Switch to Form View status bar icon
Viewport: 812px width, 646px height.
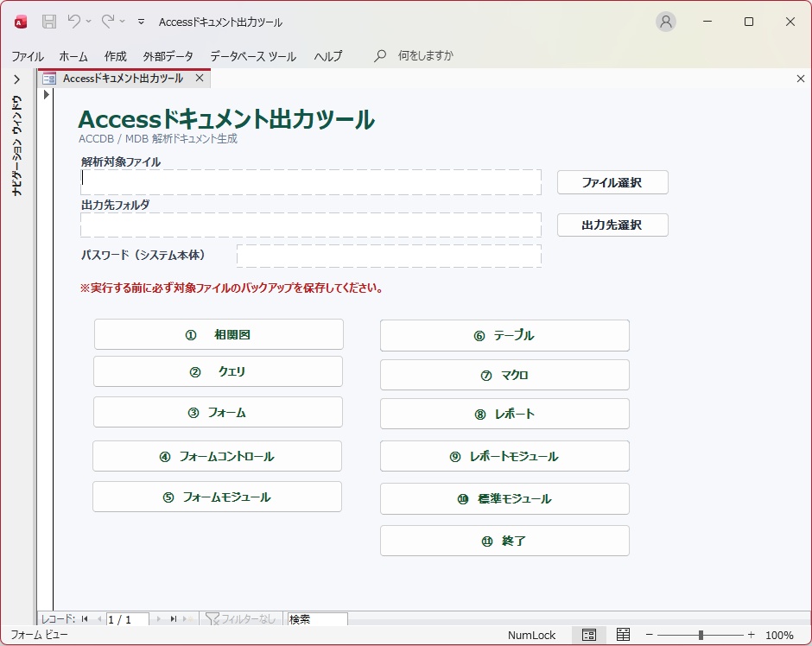click(x=589, y=635)
